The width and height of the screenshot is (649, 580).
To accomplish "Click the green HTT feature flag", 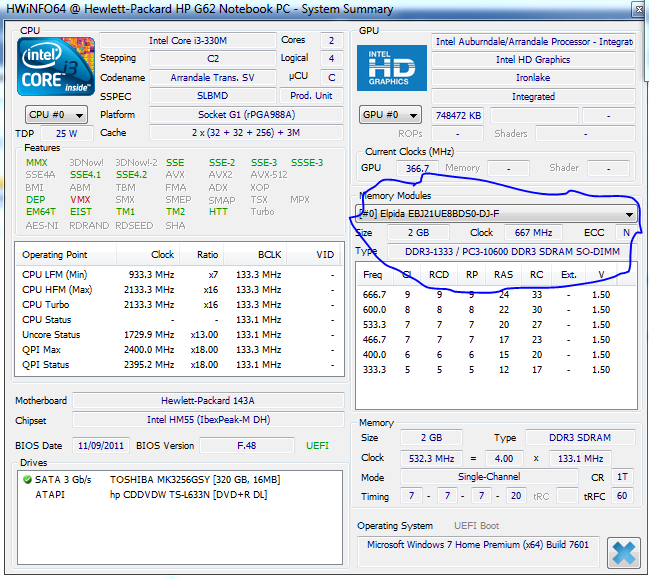I will coord(218,212).
